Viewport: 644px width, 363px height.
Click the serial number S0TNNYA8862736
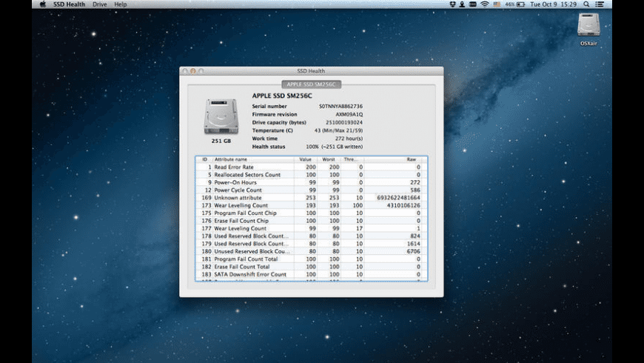(x=341, y=107)
